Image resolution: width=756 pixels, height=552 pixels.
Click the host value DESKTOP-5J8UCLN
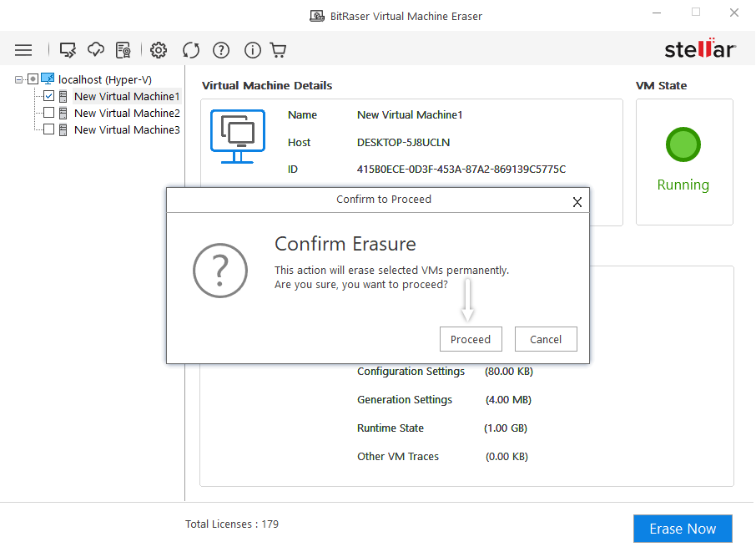(404, 143)
